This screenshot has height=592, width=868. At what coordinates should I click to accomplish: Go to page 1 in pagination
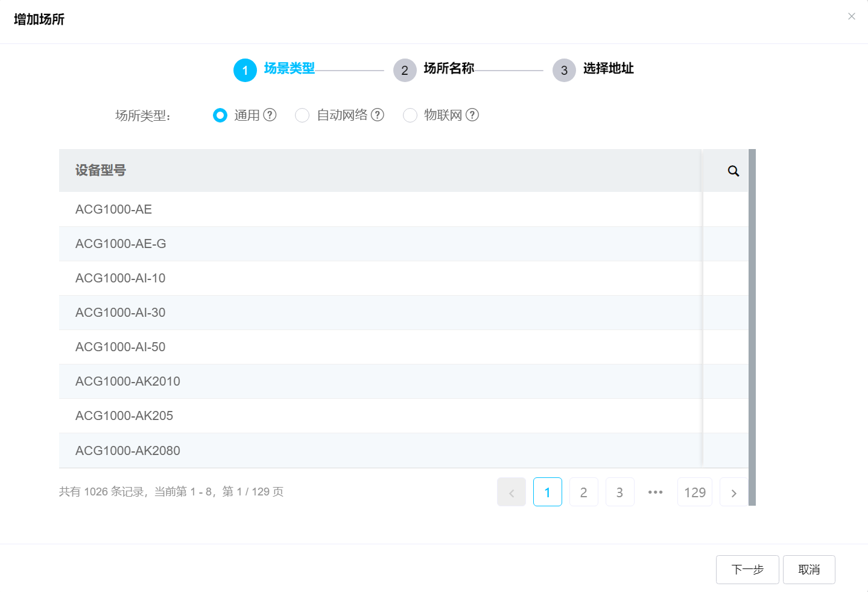click(x=548, y=492)
